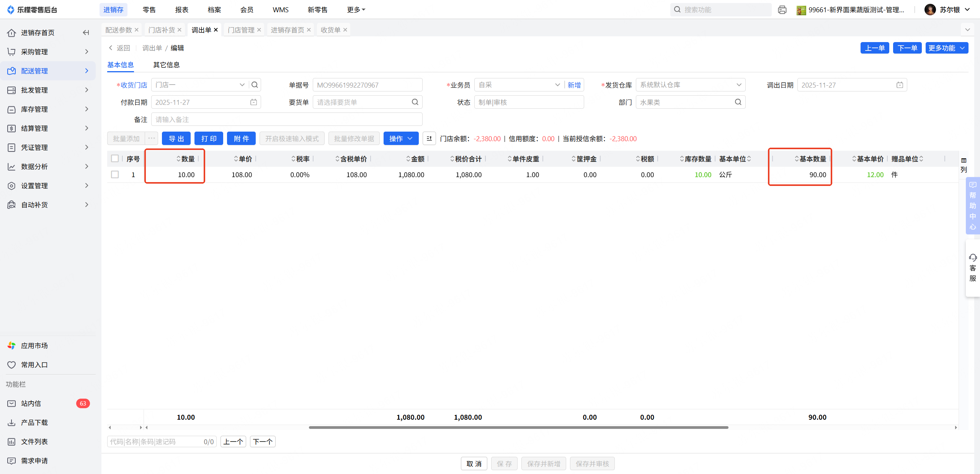Click the 导出 button
This screenshot has width=980, height=474.
pos(176,138)
